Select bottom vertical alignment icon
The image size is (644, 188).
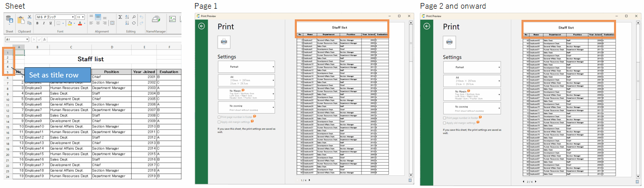pyautogui.click(x=105, y=17)
